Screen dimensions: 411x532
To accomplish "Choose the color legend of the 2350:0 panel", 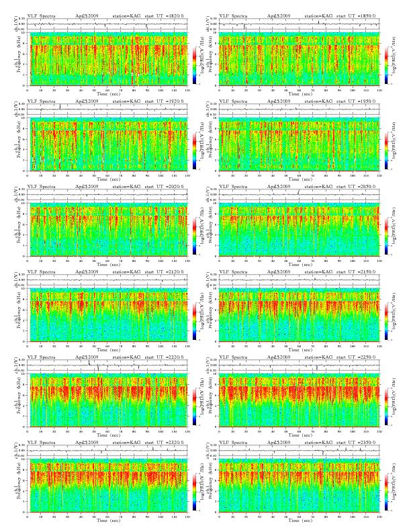I will (x=387, y=492).
